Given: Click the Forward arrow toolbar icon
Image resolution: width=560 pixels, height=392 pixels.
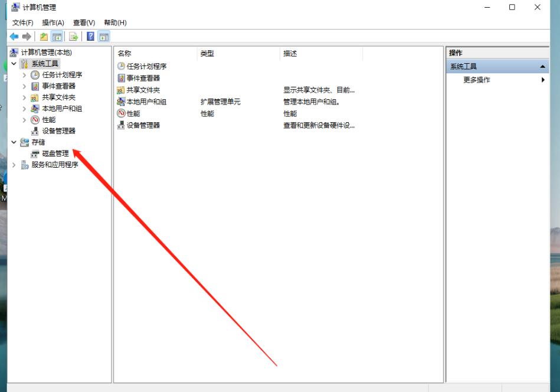Looking at the screenshot, I should pyautogui.click(x=27, y=37).
